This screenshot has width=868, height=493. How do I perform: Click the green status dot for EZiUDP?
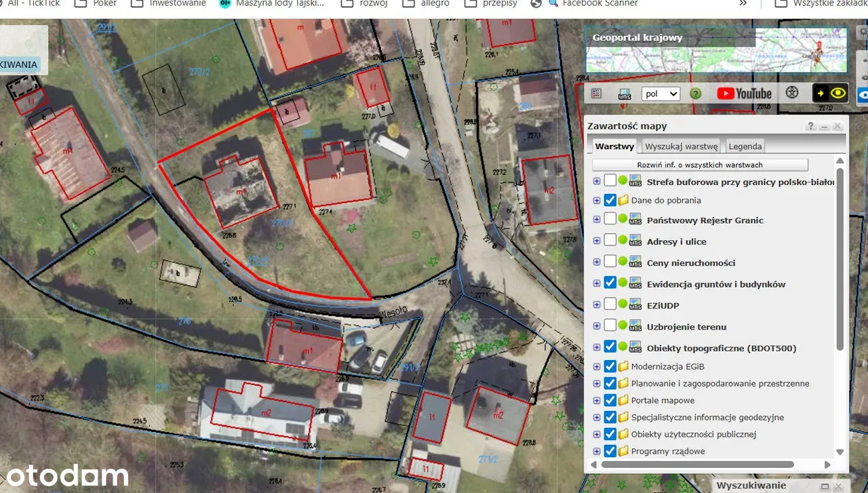click(623, 304)
